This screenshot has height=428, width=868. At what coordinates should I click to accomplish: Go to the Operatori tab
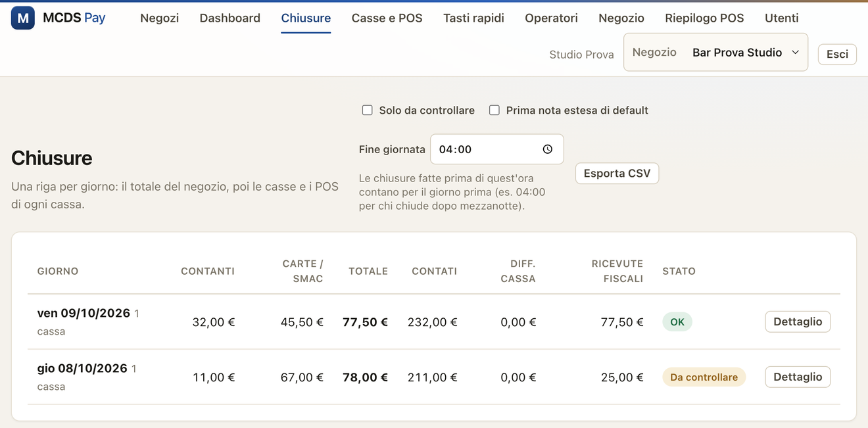coord(551,18)
